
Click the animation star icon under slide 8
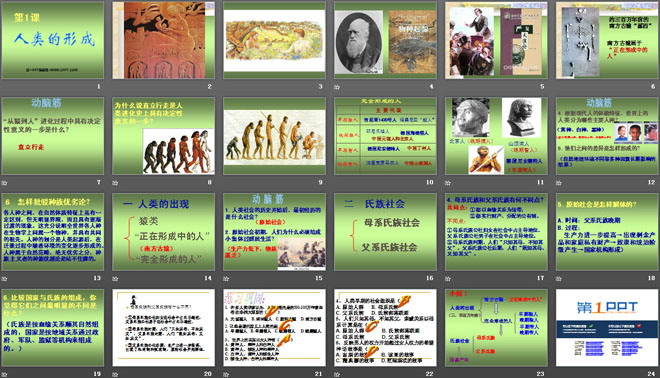(115, 183)
